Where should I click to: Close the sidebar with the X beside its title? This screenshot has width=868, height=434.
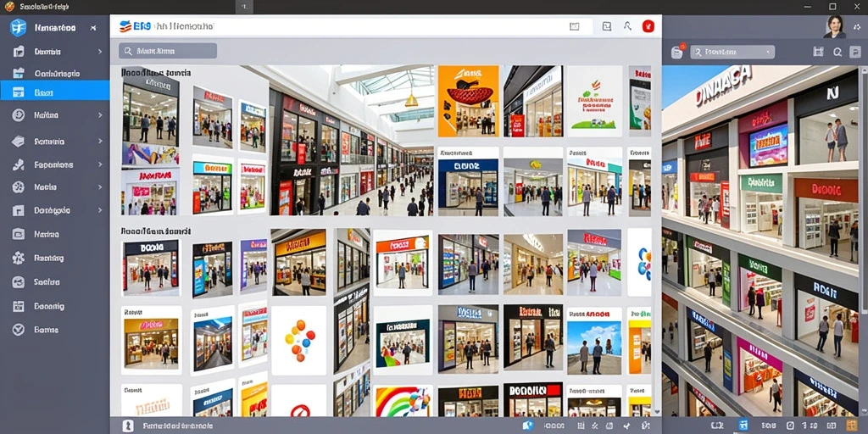point(93,28)
